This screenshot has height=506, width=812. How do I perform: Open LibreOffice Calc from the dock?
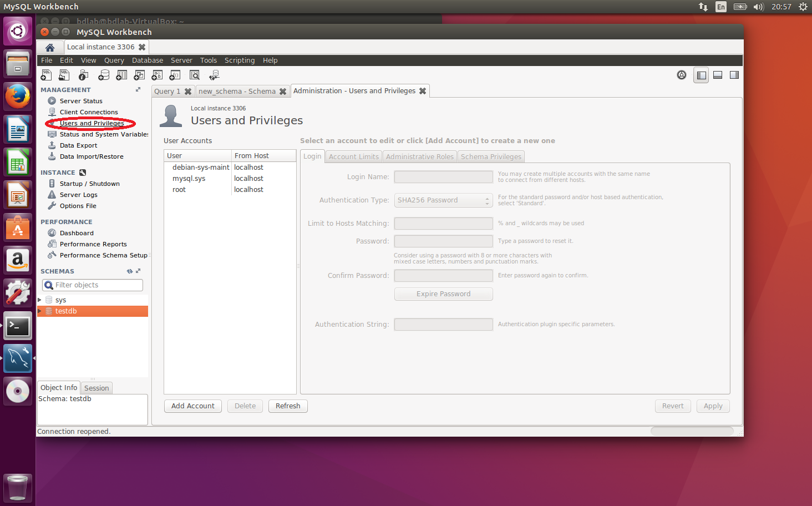coord(18,163)
